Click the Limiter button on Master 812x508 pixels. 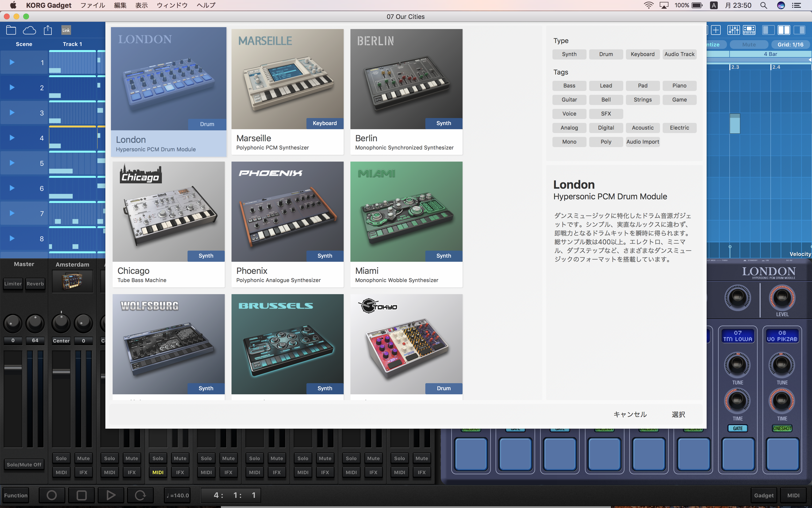point(13,284)
